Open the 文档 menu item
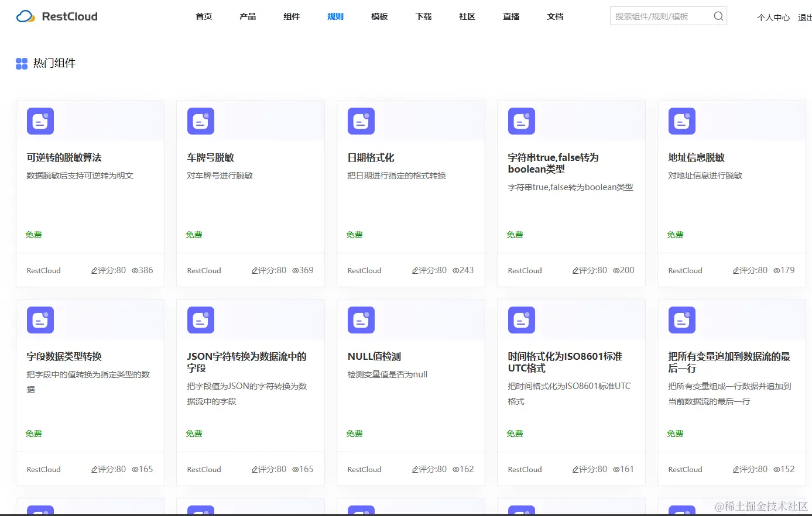The height and width of the screenshot is (516, 812). [555, 16]
